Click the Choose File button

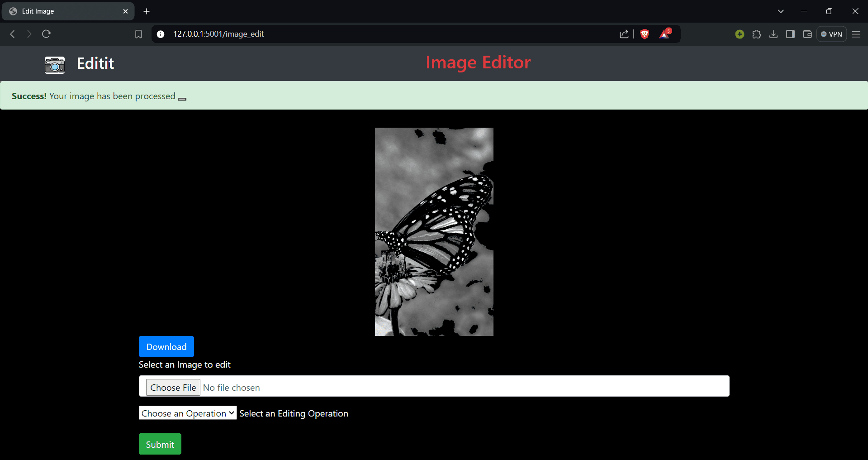tap(173, 388)
